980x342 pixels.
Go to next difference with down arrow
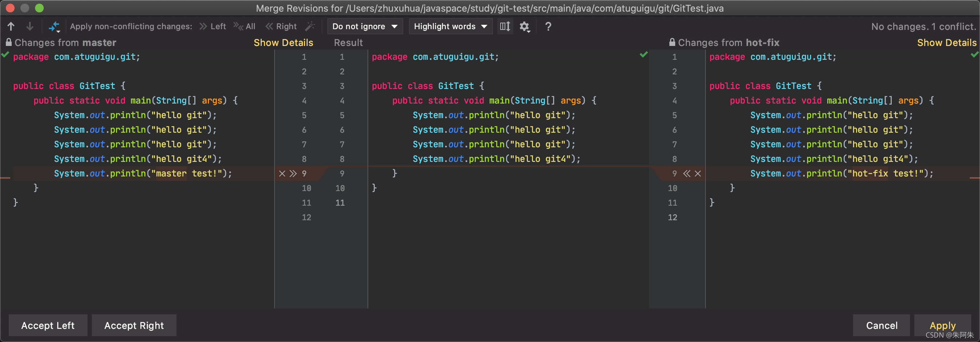tap(30, 26)
